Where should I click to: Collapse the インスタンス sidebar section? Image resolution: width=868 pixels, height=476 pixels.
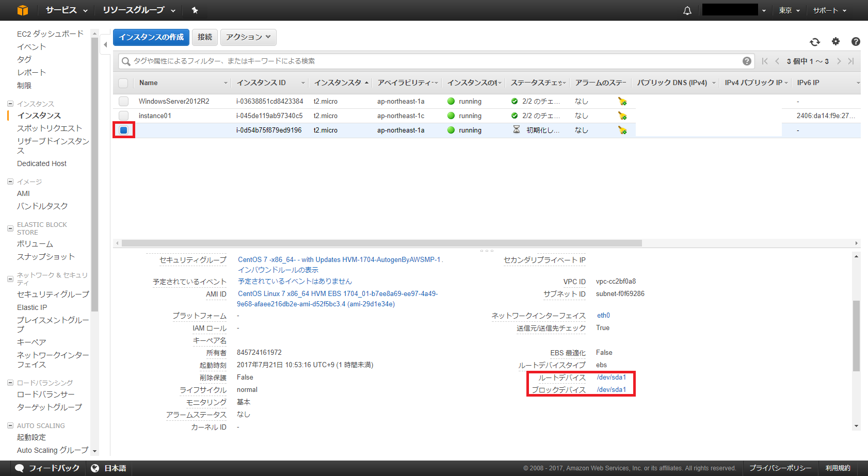(10, 104)
